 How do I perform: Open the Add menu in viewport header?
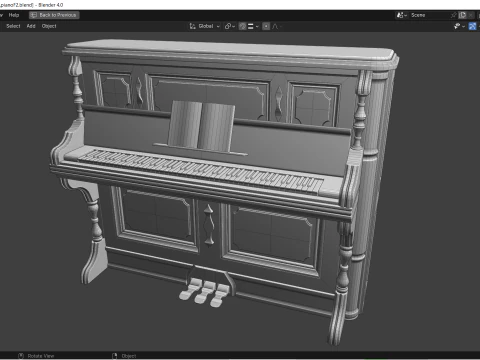tap(31, 26)
